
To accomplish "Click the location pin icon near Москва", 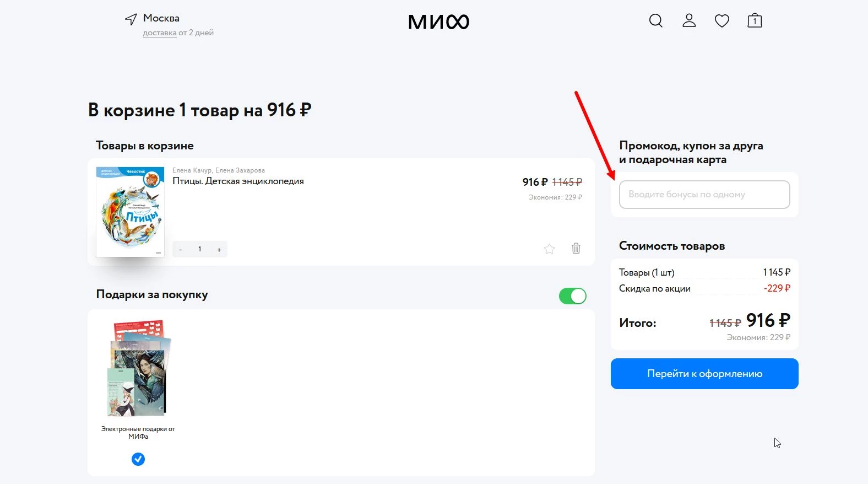I will coord(130,18).
